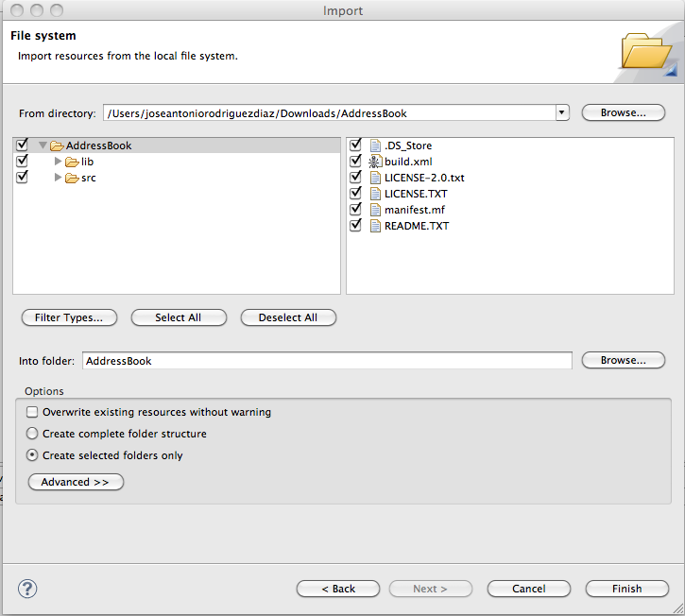This screenshot has height=616, width=685.
Task: Click Browse next to Into folder
Action: coord(624,360)
